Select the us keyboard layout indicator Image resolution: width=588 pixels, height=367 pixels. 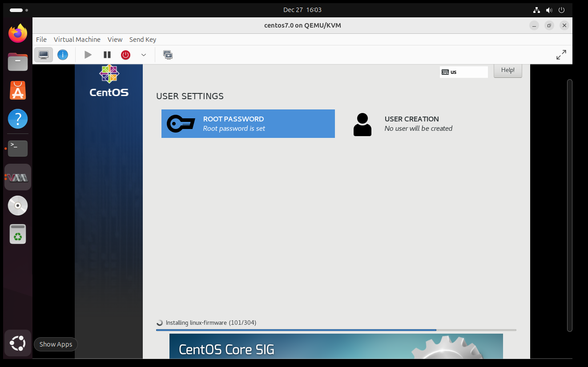pos(464,72)
